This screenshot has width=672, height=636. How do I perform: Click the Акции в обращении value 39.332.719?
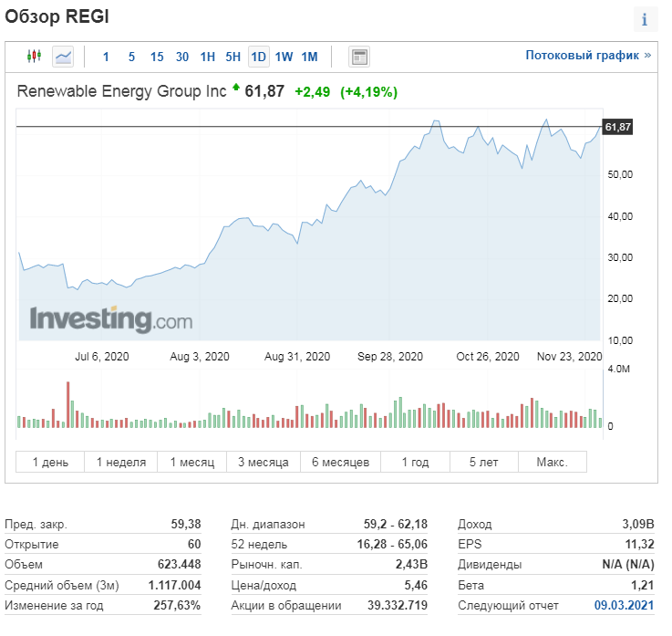click(x=398, y=605)
